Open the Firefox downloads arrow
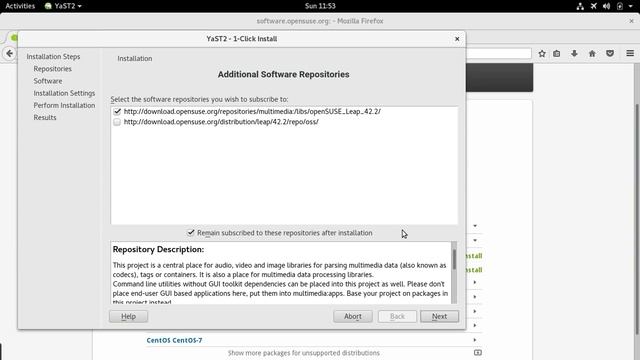Screen dimensions: 640x360 pyautogui.click(x=574, y=53)
